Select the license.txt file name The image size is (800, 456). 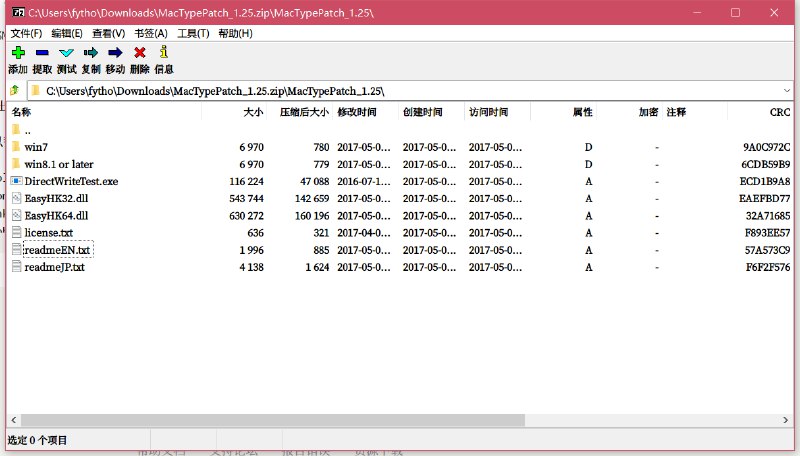coord(49,233)
